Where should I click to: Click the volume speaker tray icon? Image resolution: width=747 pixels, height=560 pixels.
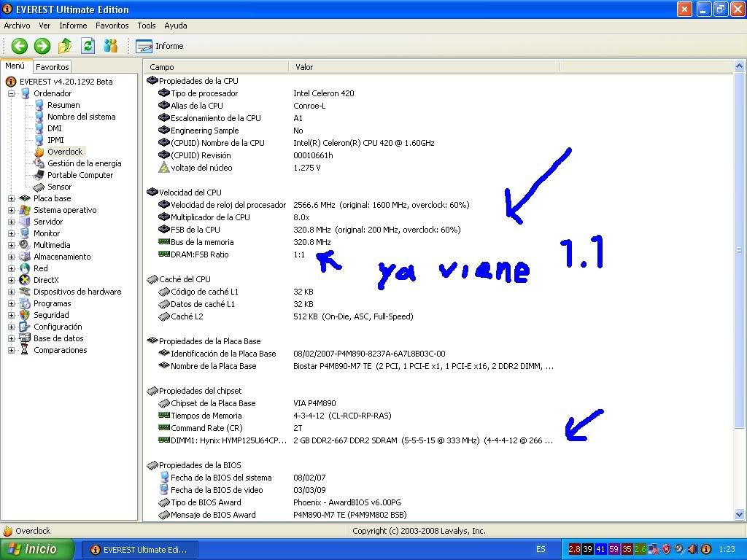[x=693, y=550]
